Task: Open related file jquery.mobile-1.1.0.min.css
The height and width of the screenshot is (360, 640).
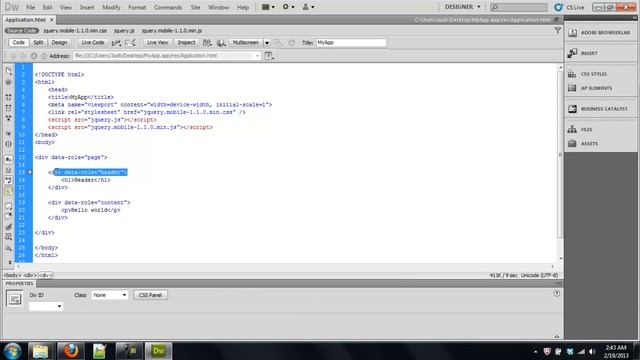Action: [x=75, y=31]
